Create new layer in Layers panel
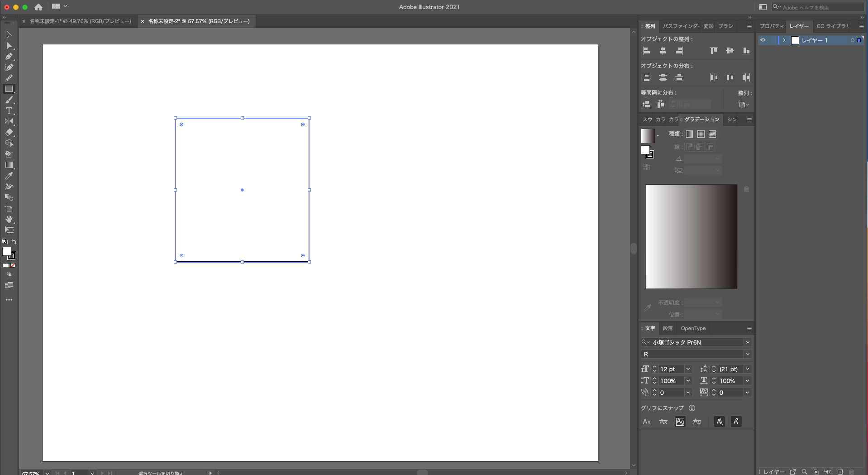Screen dimensions: 868x475 coord(840,472)
